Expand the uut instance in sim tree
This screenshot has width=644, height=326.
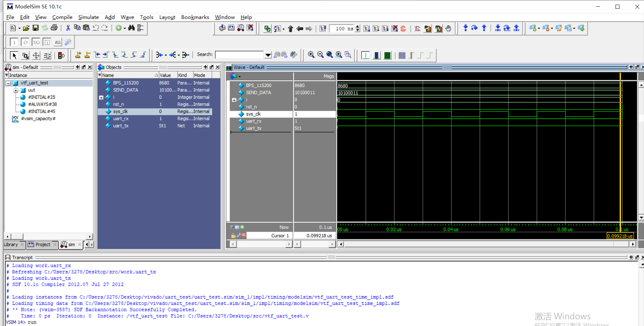click(x=16, y=90)
